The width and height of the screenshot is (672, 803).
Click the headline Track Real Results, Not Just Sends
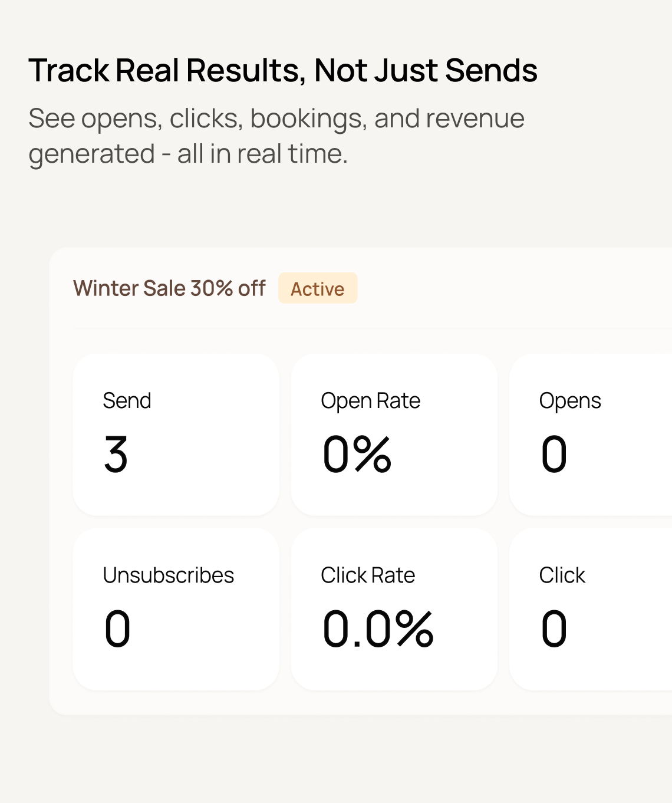(283, 70)
